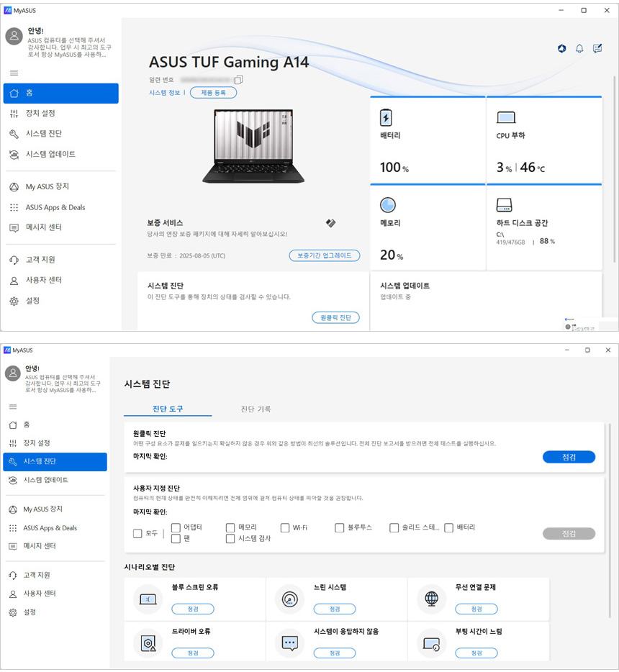Open the 시스템 정보 link

coord(165,93)
